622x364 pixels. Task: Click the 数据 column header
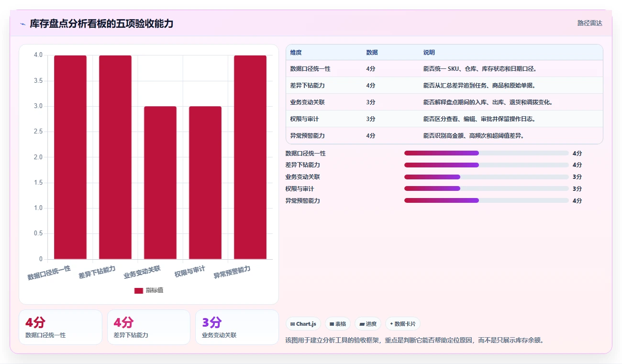(372, 52)
